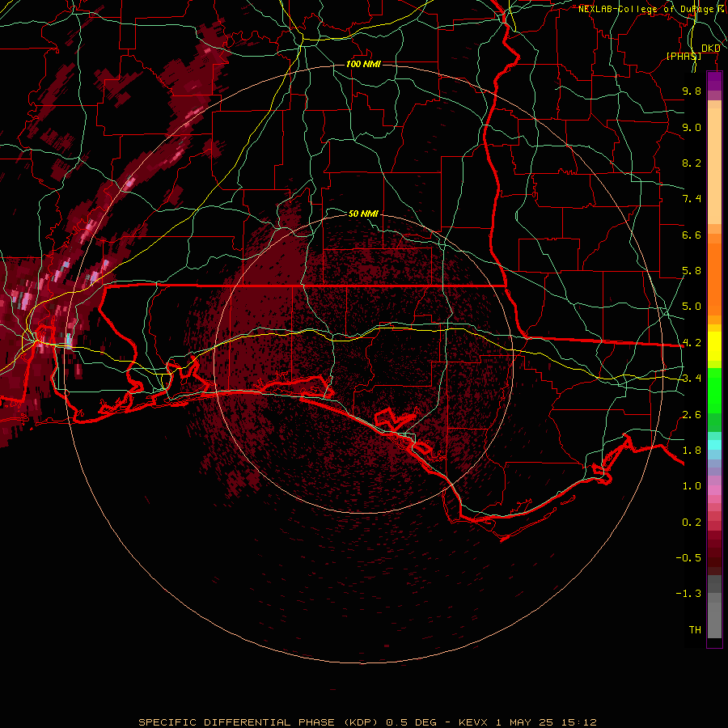This screenshot has height=728, width=728.
Task: Select the 6.6 legend value
Action: 692,235
